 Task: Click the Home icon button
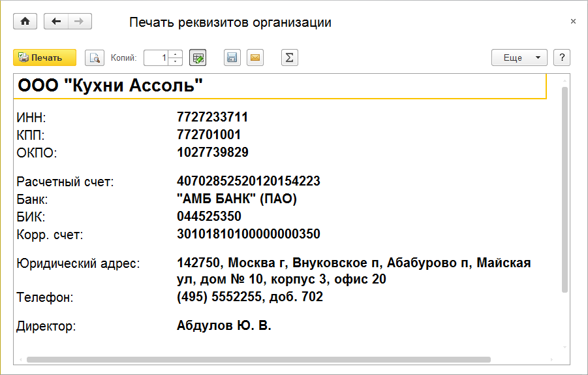[x=25, y=22]
